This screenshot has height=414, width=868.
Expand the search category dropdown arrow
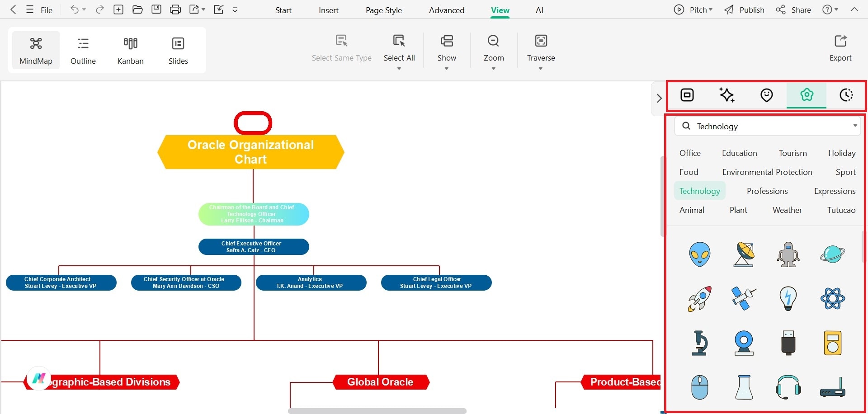pyautogui.click(x=855, y=126)
